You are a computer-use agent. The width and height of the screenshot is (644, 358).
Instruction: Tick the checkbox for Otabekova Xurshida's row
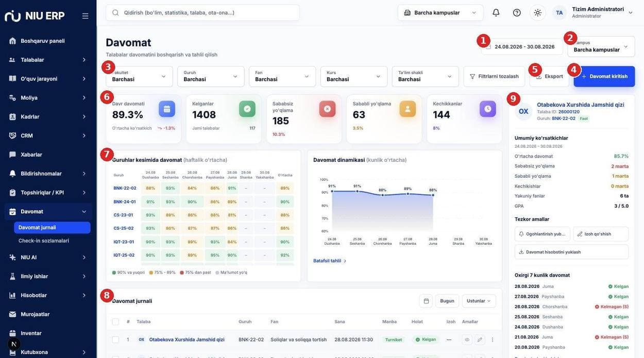coord(115,339)
